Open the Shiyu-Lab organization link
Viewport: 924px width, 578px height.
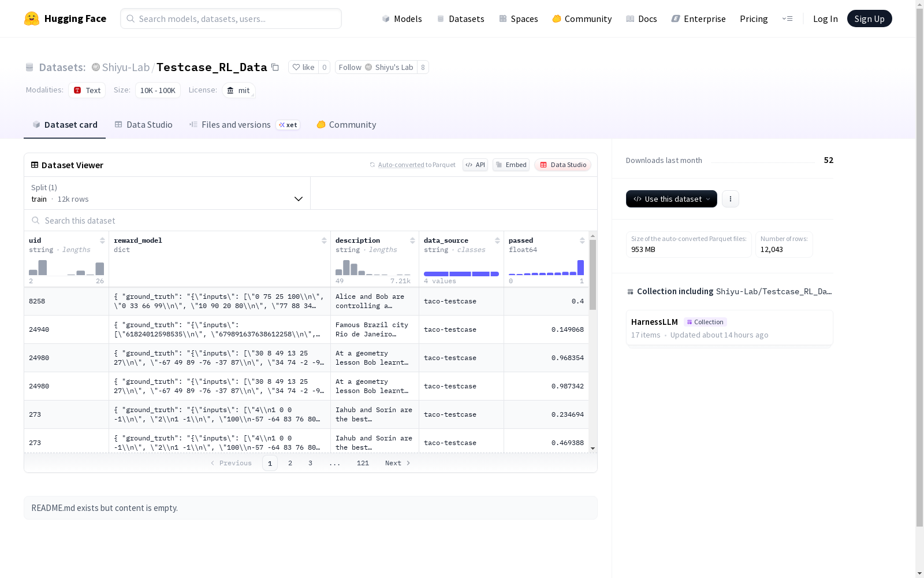(x=126, y=67)
